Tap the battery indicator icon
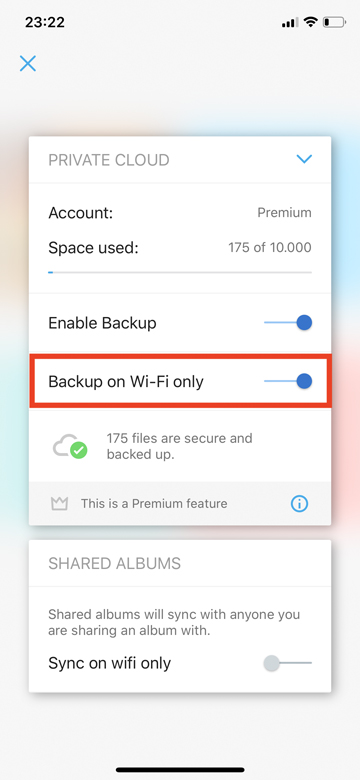360x780 pixels. tap(334, 22)
